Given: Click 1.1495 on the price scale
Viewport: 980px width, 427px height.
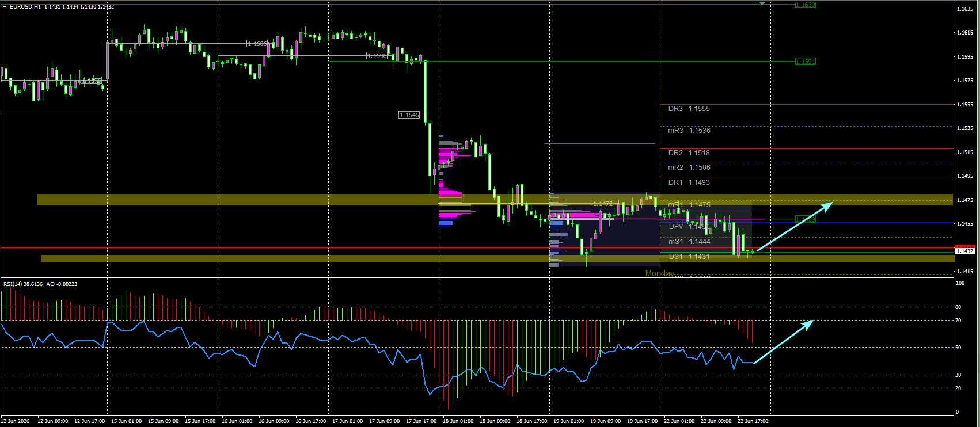Looking at the screenshot, I should point(965,176).
